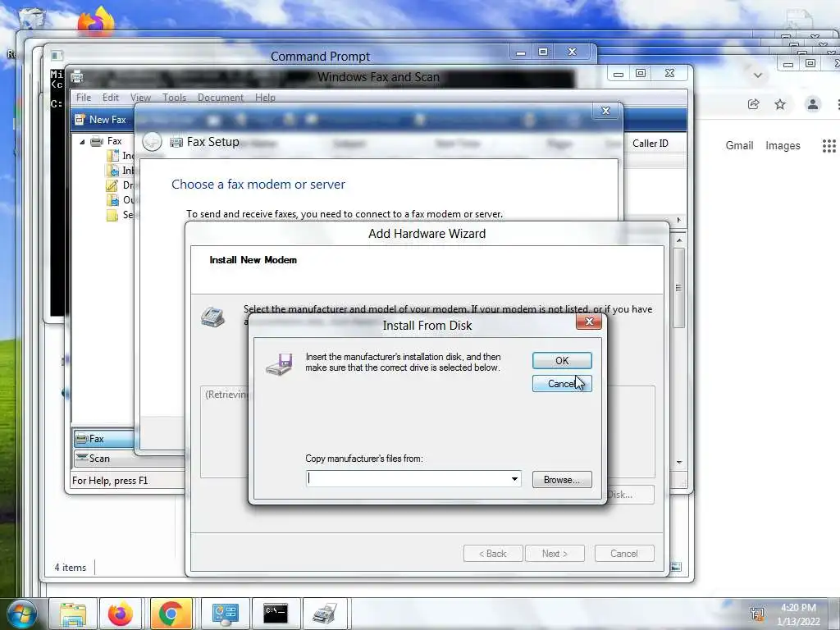Viewport: 840px width, 630px height.
Task: Click the Fax and Scan title bar printer icon
Action: [77, 76]
